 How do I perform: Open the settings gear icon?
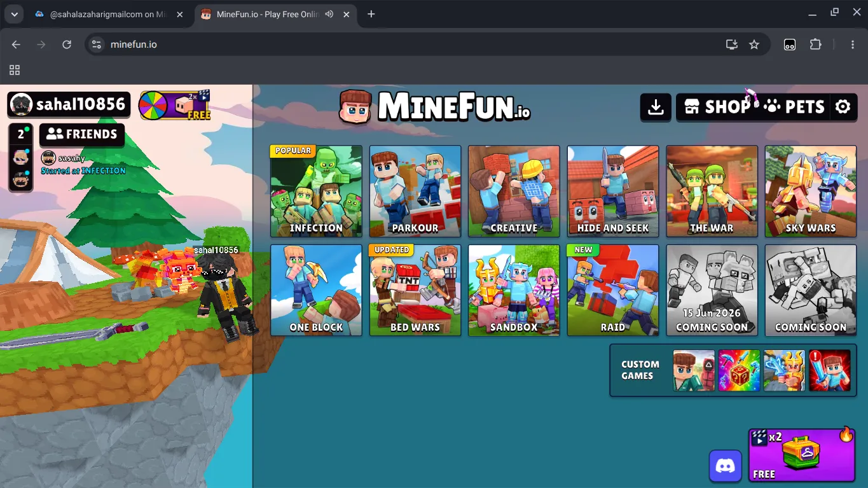tap(843, 107)
